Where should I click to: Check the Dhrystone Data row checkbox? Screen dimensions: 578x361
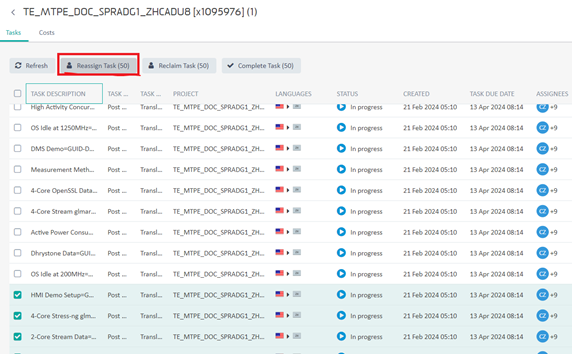point(17,253)
